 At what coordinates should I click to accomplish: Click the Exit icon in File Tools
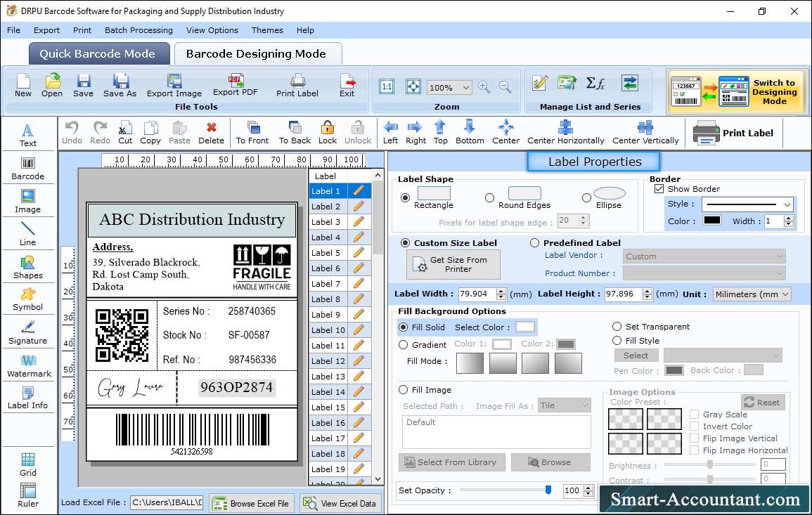(347, 86)
